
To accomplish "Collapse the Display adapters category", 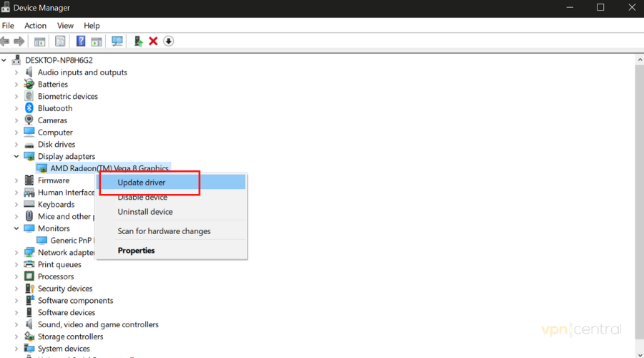I will coord(16,156).
